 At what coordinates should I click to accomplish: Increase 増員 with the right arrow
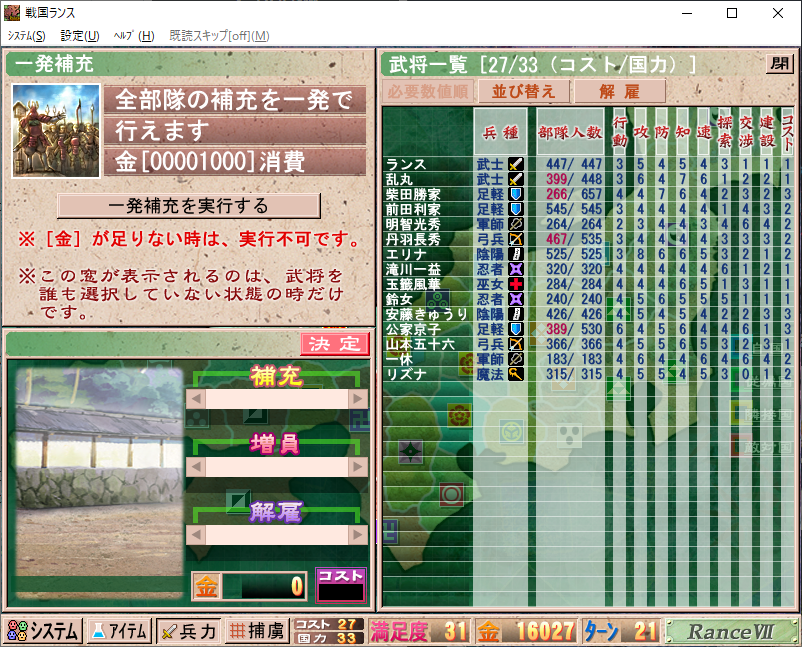[358, 467]
